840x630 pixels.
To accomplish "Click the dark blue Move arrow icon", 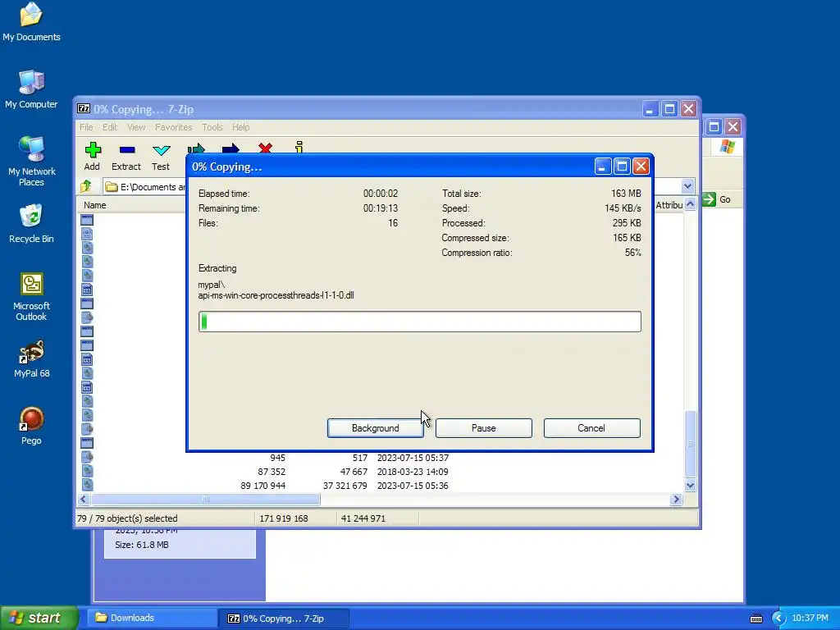I will [231, 148].
